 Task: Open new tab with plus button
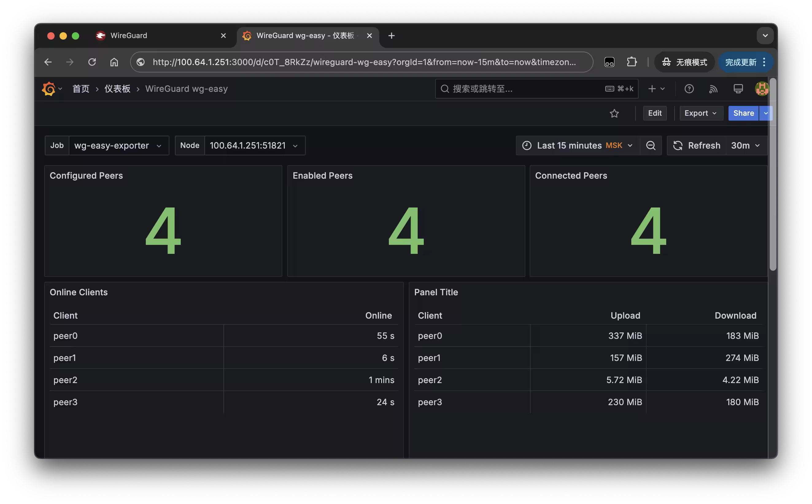click(x=391, y=35)
